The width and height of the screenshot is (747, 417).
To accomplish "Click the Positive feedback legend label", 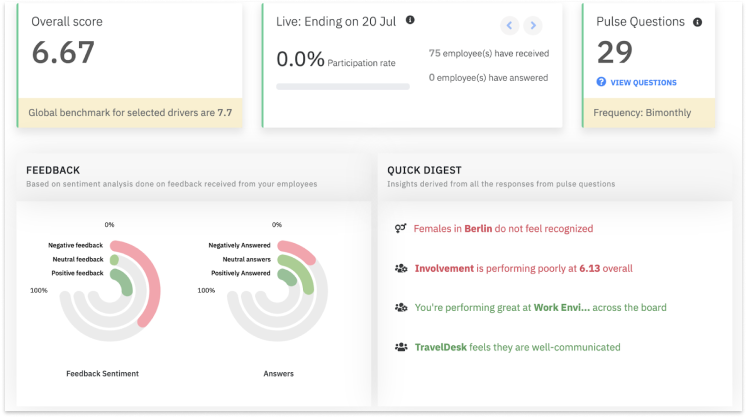I will (x=76, y=273).
